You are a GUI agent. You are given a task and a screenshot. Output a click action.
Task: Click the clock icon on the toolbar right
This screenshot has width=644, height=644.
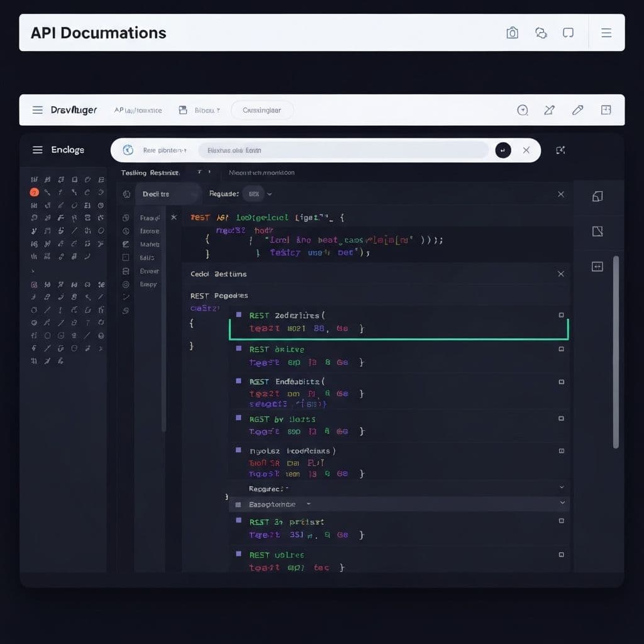522,109
